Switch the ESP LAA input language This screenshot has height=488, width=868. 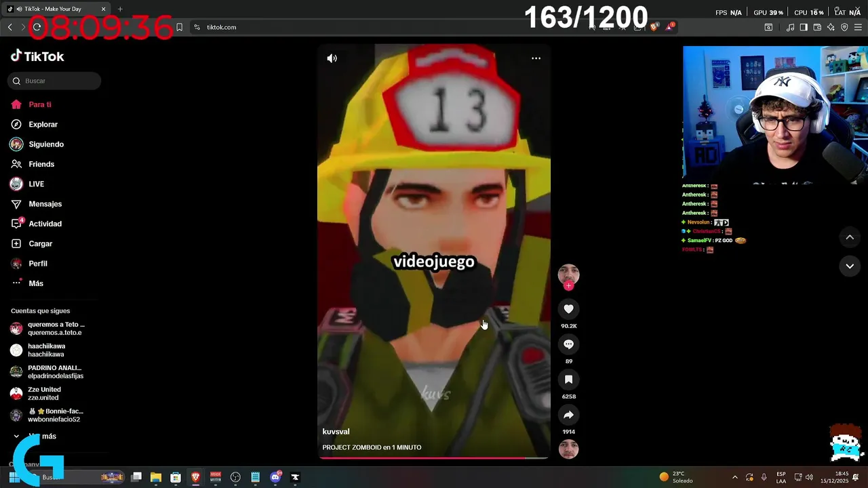pos(781,477)
